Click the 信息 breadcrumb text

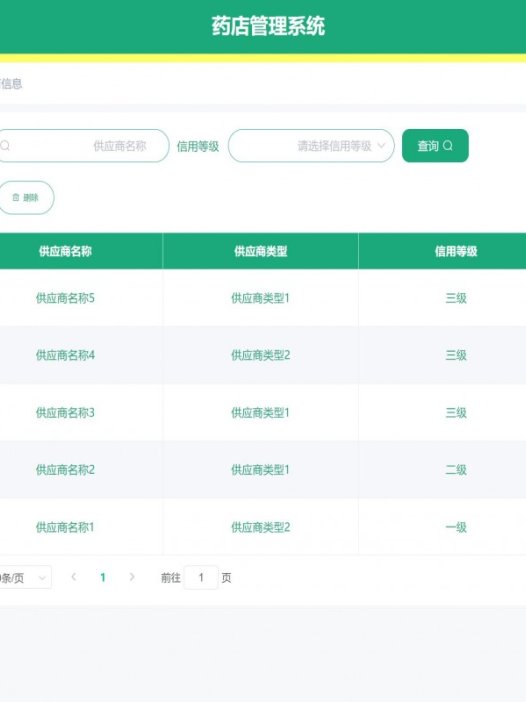click(x=11, y=84)
